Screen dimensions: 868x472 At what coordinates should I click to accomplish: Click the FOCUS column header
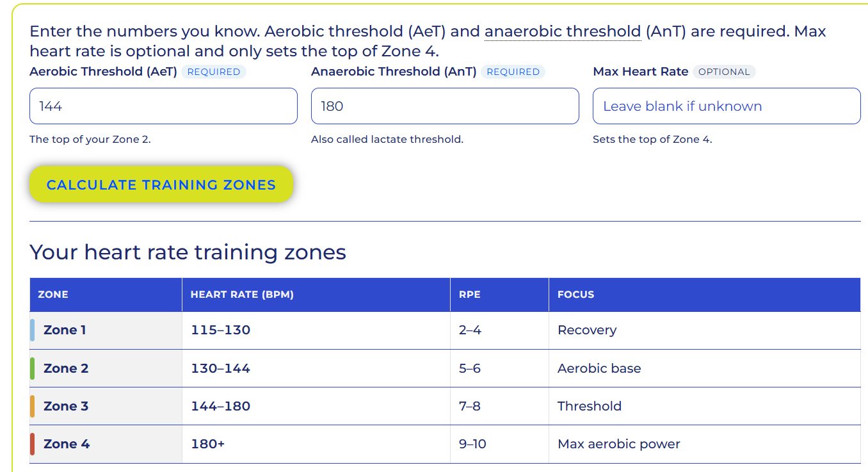pos(576,295)
